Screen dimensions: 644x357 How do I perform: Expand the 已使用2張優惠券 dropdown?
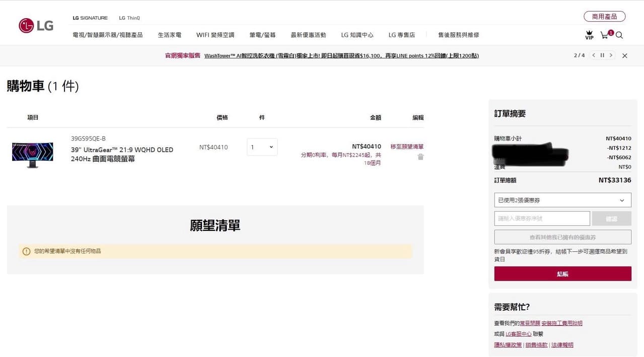pyautogui.click(x=562, y=200)
